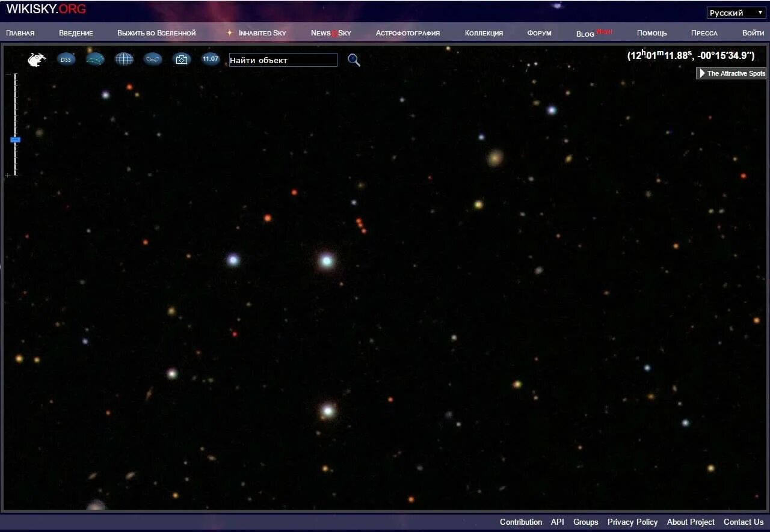
Task: Click the minus sign above the zoom slider
Action: click(x=8, y=75)
